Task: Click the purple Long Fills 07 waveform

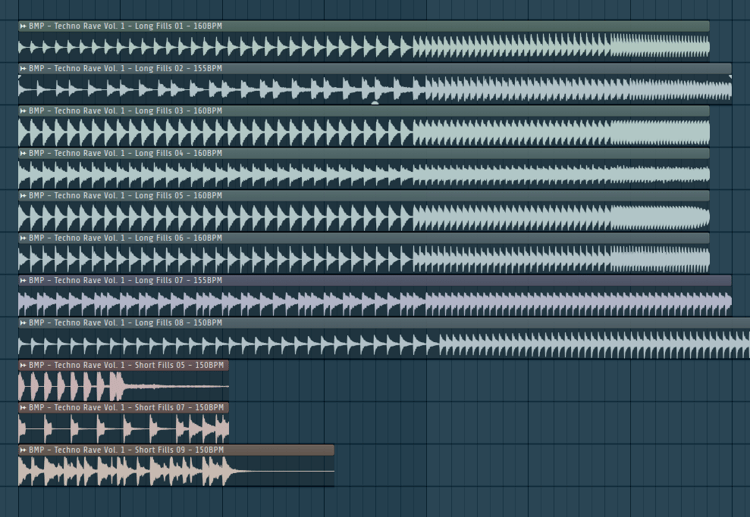Action: click(x=375, y=301)
